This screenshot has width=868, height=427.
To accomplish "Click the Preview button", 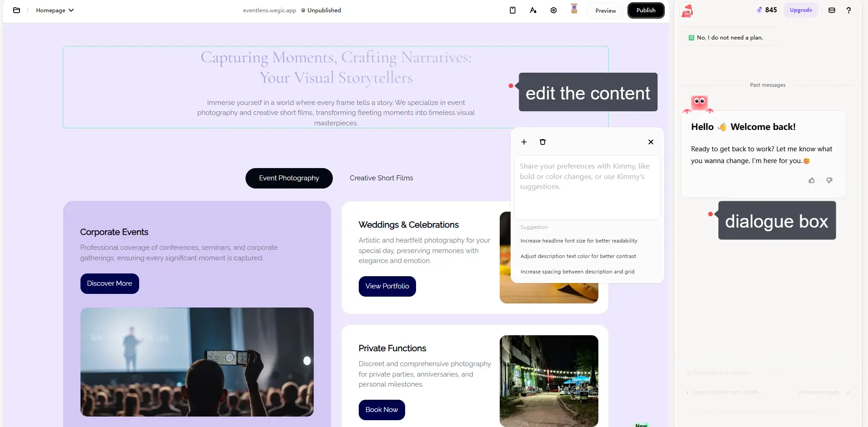I will point(606,10).
